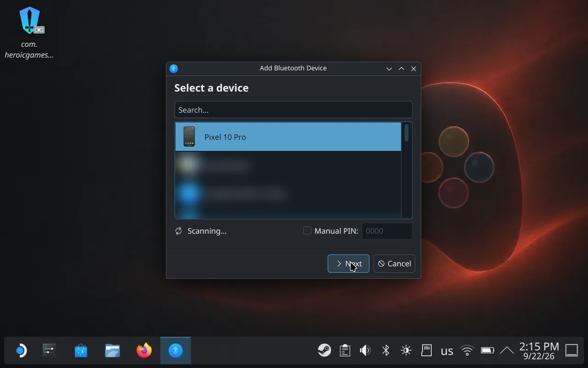Close the Add Bluetooth Device window

pyautogui.click(x=413, y=69)
